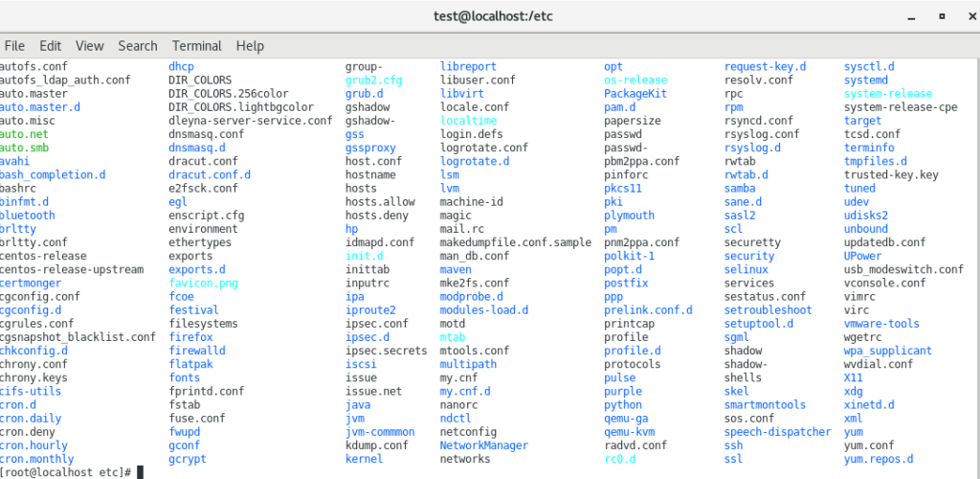Click the cyan mtab entry

pyautogui.click(x=453, y=337)
